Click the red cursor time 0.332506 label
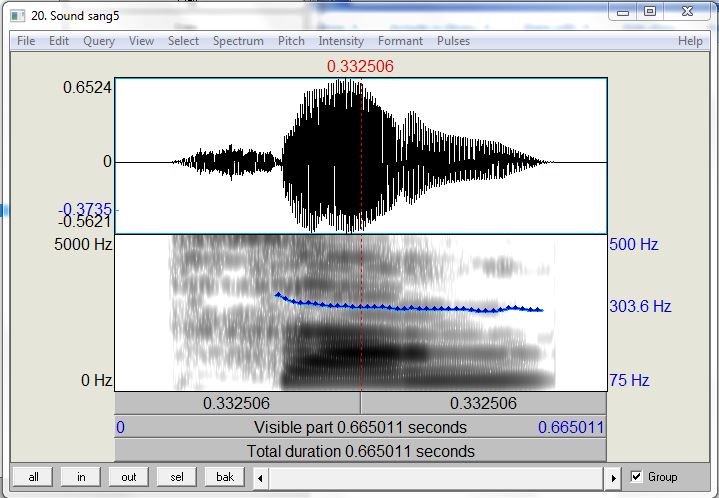719x498 pixels. [360, 66]
